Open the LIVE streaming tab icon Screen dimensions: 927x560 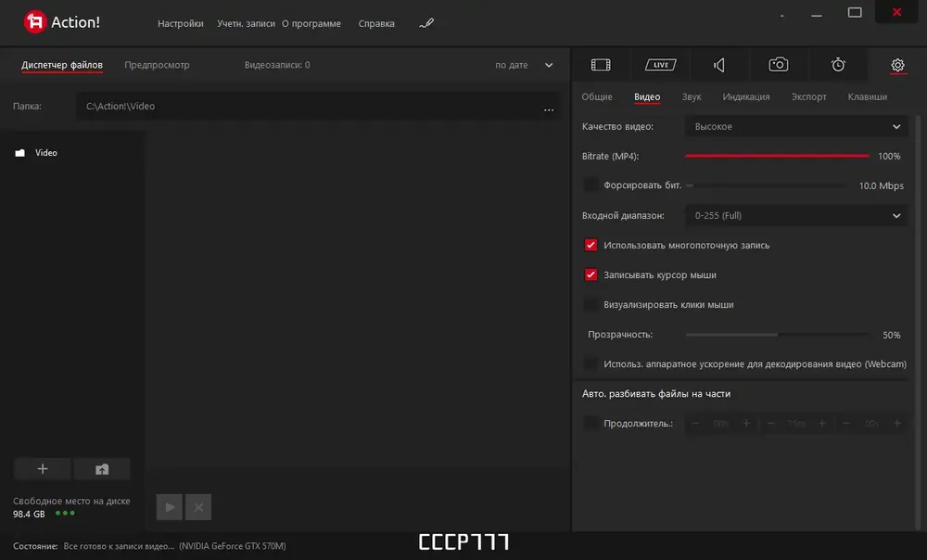point(660,65)
